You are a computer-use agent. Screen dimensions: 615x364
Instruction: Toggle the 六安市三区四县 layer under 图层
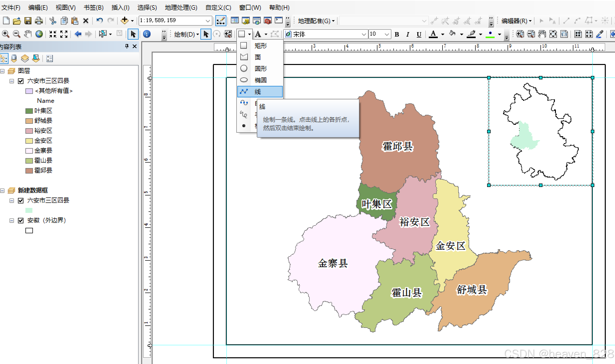coord(21,81)
